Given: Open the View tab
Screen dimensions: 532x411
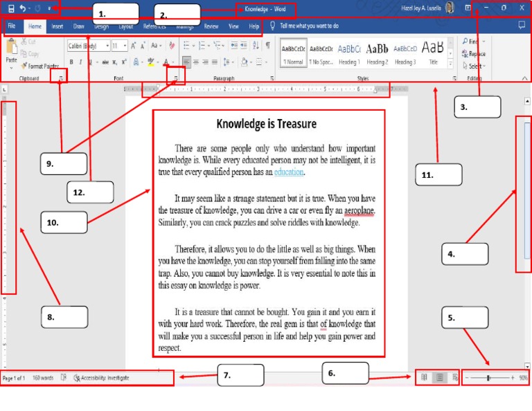Looking at the screenshot, I should pyautogui.click(x=233, y=26).
